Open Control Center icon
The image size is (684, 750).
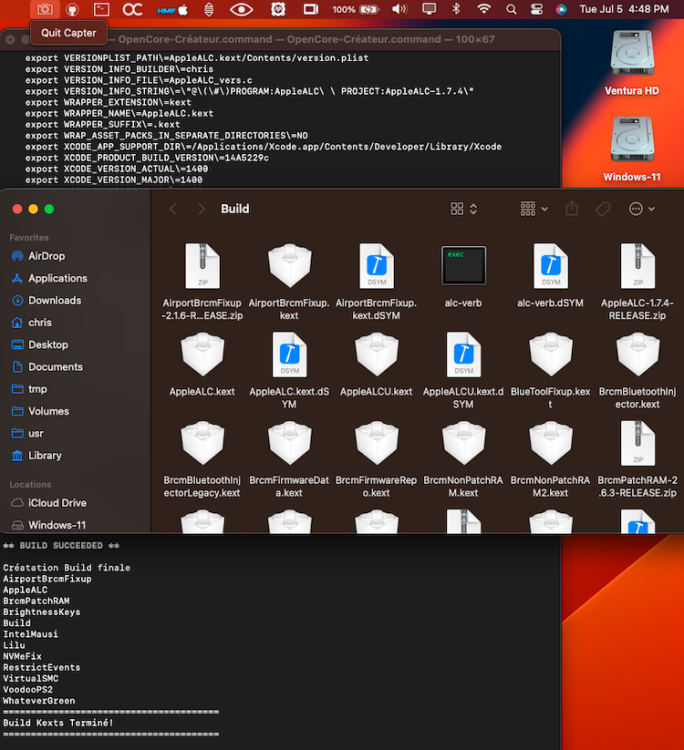click(537, 9)
